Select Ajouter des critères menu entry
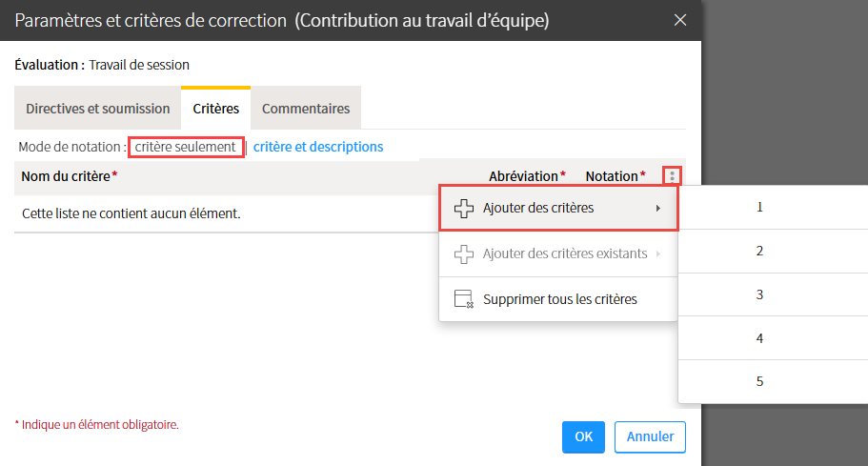Image resolution: width=868 pixels, height=466 pixels. pyautogui.click(x=558, y=208)
